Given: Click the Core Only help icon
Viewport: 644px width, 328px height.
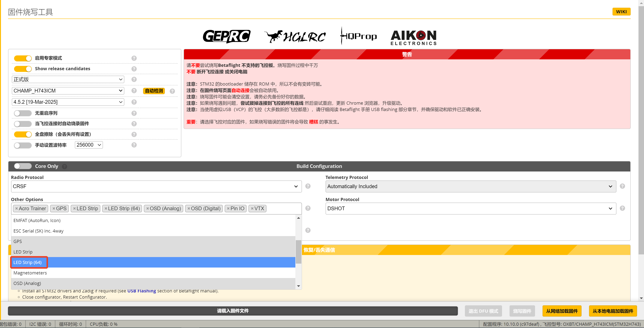Looking at the screenshot, I should click(65, 166).
